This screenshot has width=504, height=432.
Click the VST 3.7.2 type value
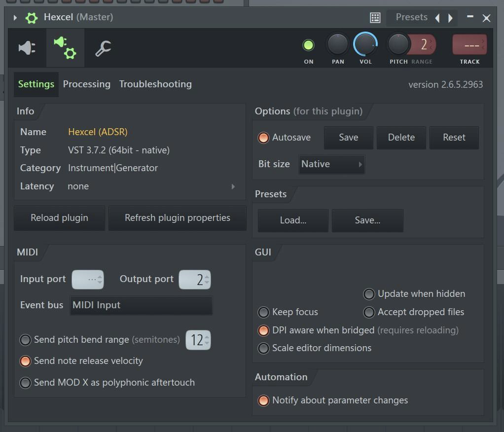pos(119,150)
